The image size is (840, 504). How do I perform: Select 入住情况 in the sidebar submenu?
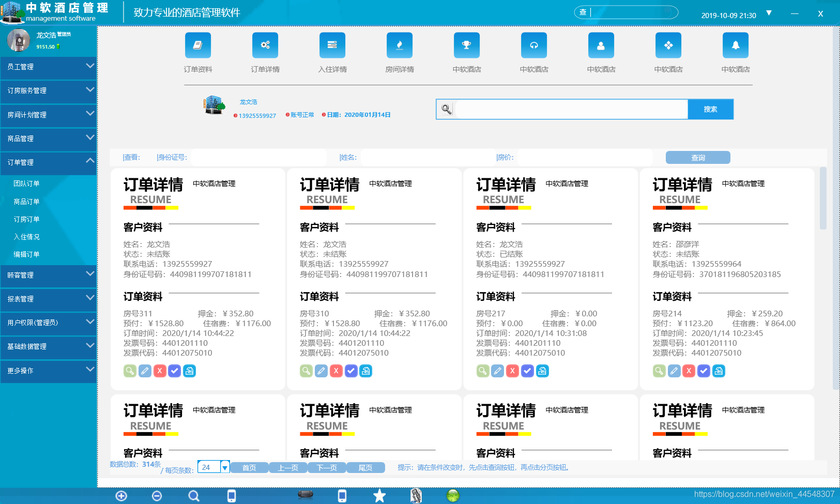27,237
